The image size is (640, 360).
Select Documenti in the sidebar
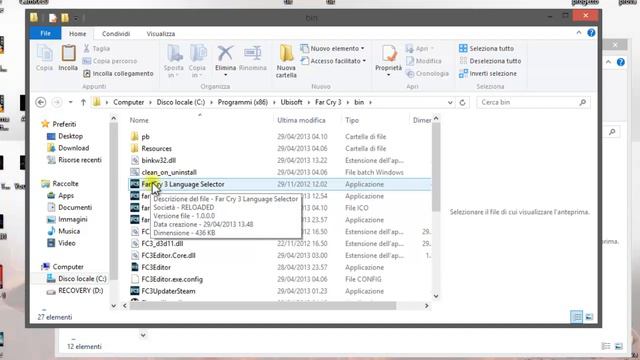point(70,207)
